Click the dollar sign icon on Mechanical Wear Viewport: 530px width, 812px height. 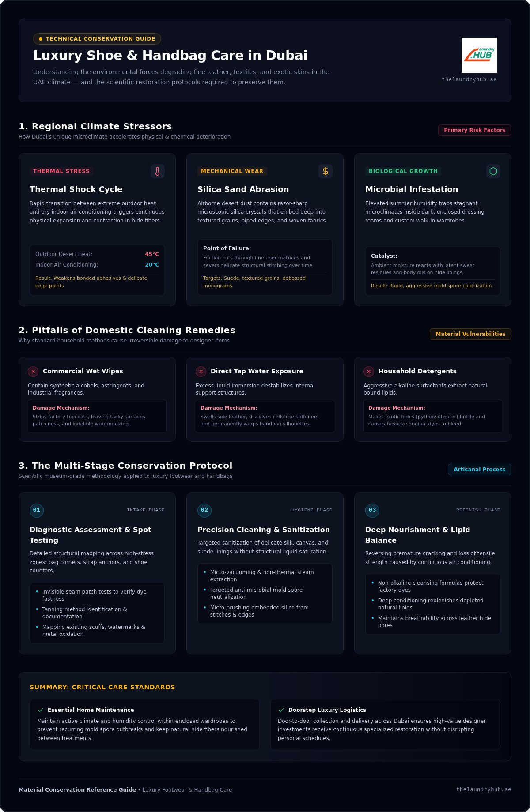click(326, 171)
